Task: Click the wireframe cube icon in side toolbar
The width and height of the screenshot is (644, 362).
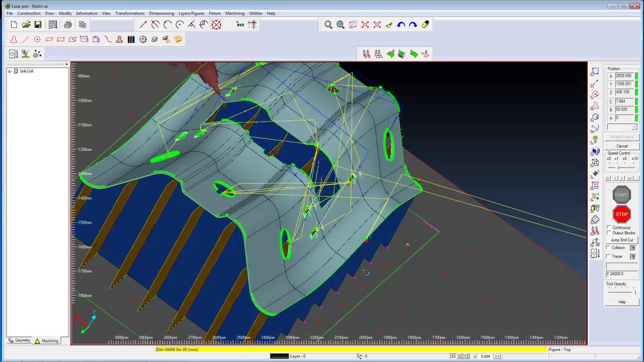Action: [595, 163]
